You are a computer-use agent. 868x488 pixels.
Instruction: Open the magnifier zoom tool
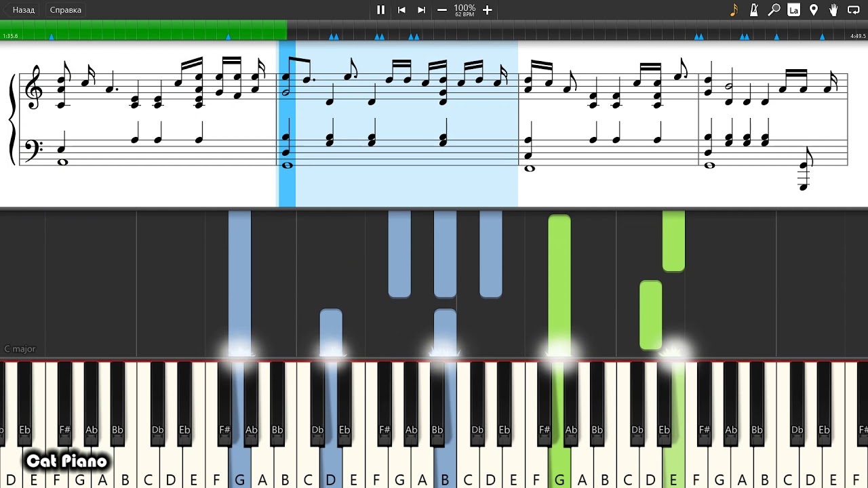coord(774,9)
